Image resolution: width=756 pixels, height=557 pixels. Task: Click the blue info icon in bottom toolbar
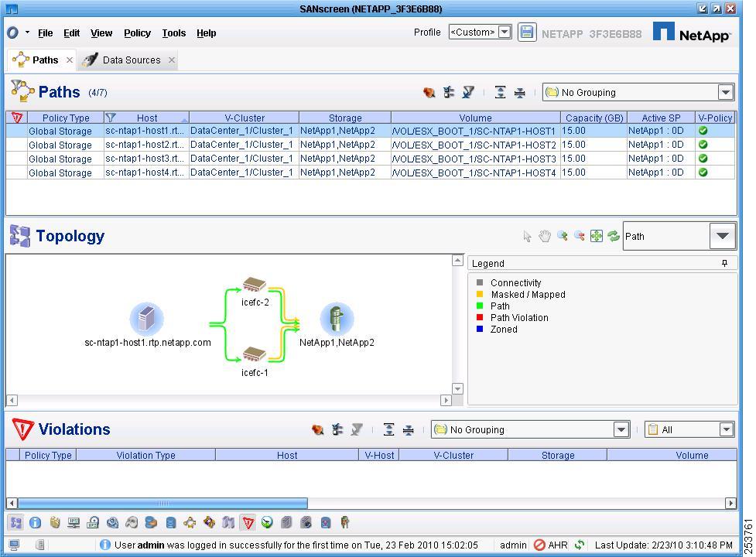[x=35, y=522]
